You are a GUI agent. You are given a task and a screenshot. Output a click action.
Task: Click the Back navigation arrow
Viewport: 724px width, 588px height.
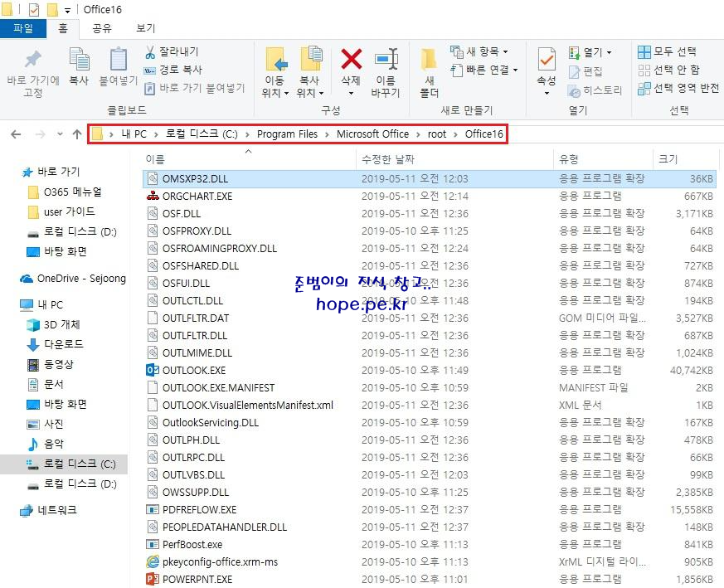[16, 134]
